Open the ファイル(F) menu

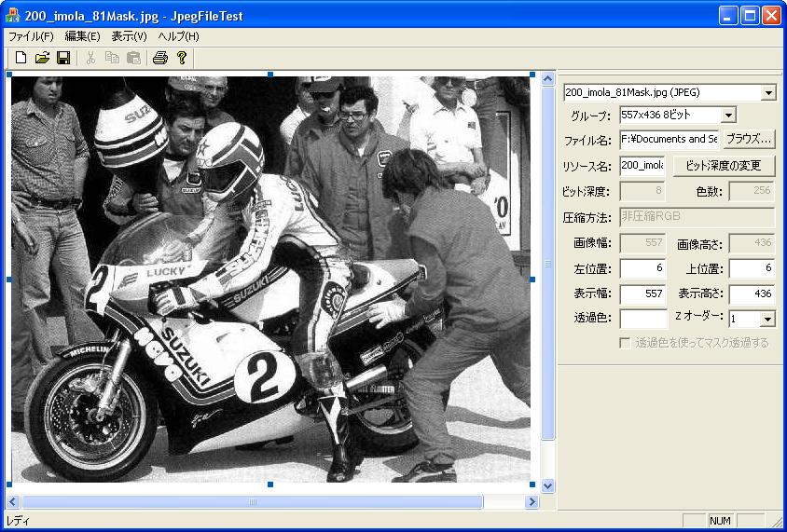tap(31, 36)
